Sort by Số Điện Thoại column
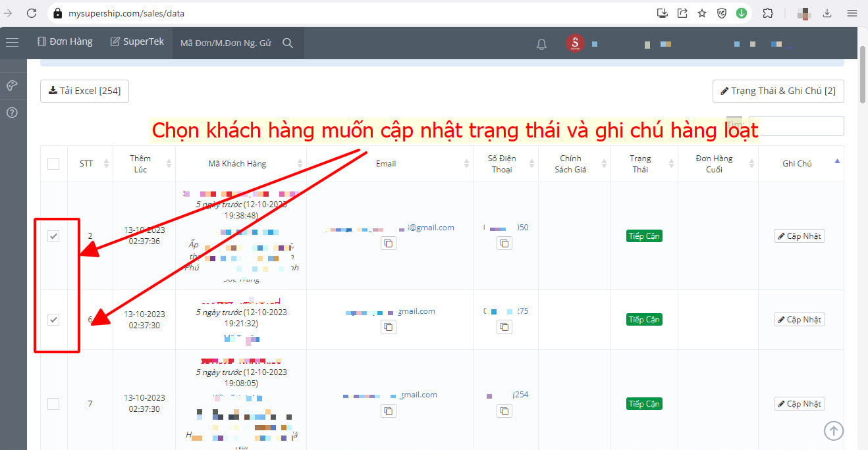Image resolution: width=868 pixels, height=450 pixels. pyautogui.click(x=506, y=164)
